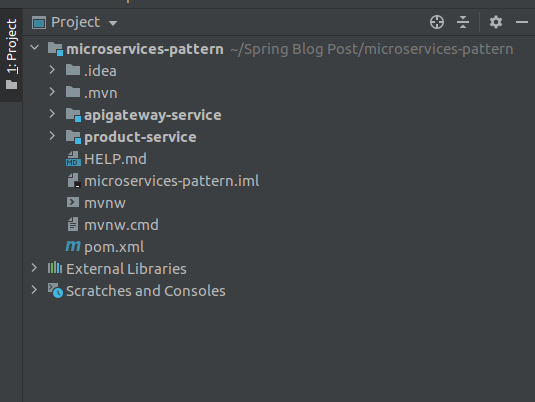The image size is (535, 402).
Task: Open Project panel settings via the gear icon
Action: click(496, 22)
